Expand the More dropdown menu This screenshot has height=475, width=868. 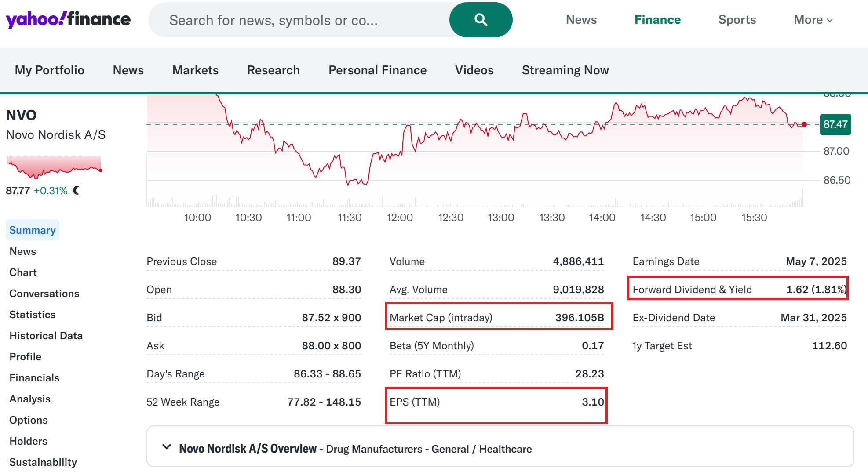pos(813,20)
